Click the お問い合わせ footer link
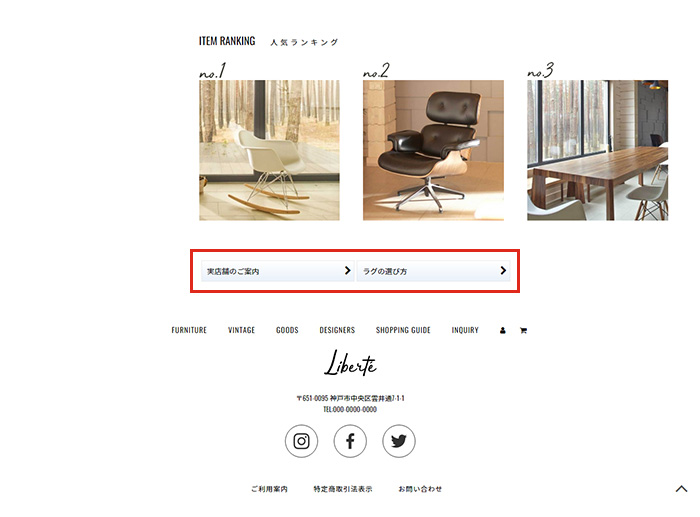 click(x=420, y=489)
